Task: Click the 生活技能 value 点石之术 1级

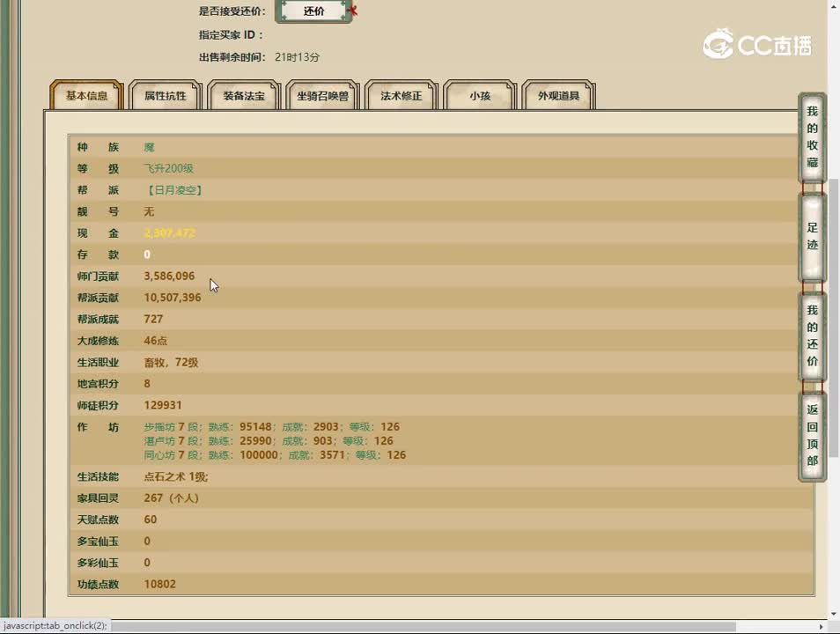Action: click(x=176, y=476)
